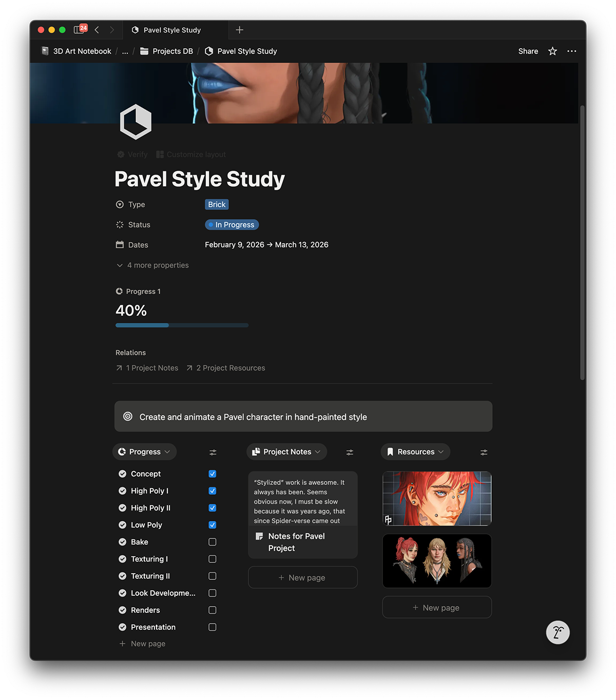
Task: Open Notes for Pavel Project card
Action: click(303, 515)
